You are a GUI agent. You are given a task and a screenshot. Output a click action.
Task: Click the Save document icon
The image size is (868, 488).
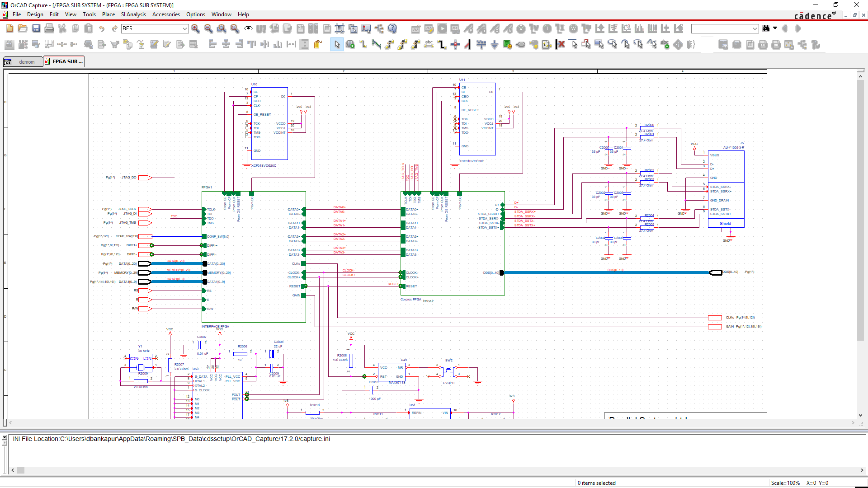tap(36, 28)
